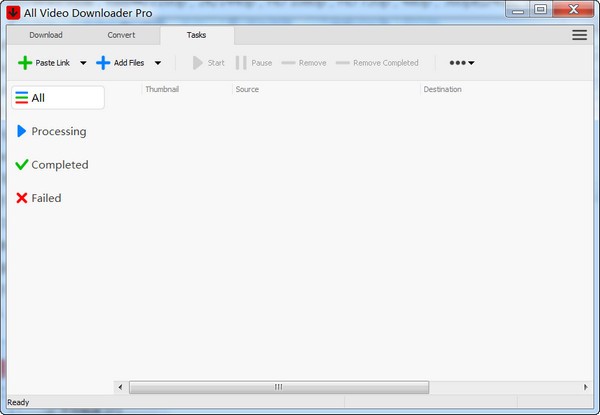This screenshot has height=415, width=600.
Task: Open the three-dots more options dropdown
Action: pyautogui.click(x=461, y=63)
